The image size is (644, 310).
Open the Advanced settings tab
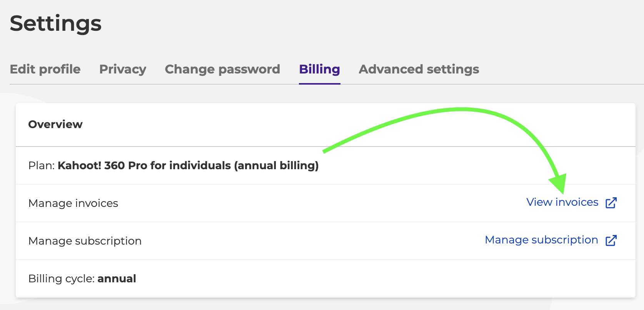pos(419,69)
